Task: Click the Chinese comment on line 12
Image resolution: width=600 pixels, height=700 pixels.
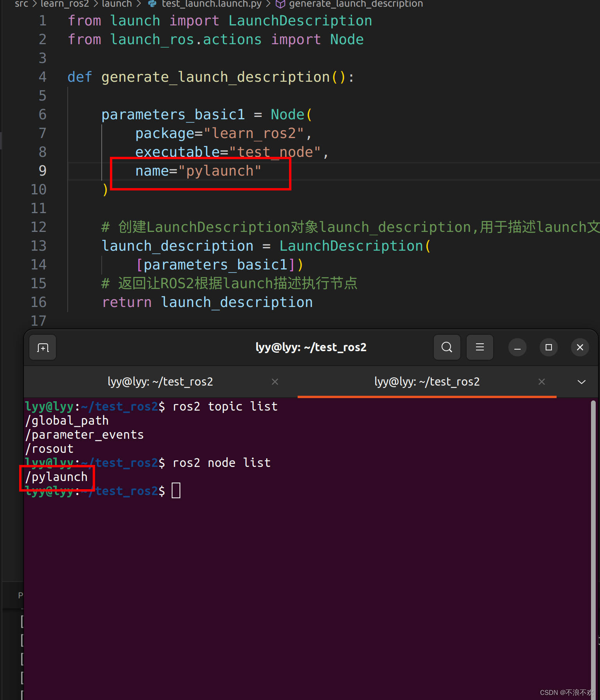Action: [350, 227]
